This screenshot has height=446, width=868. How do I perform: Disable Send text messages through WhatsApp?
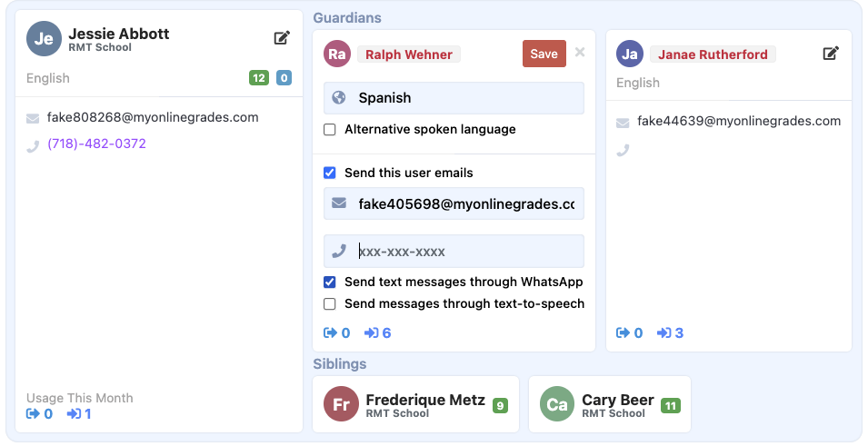330,282
